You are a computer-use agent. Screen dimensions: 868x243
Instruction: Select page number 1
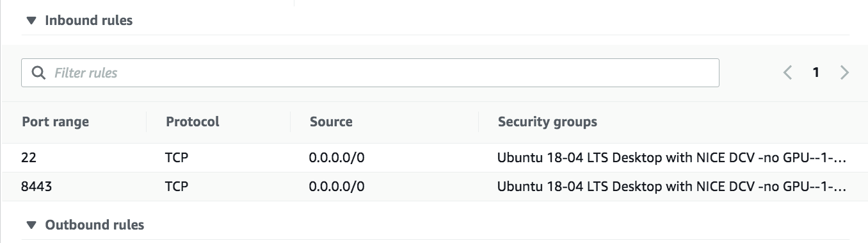tap(816, 72)
